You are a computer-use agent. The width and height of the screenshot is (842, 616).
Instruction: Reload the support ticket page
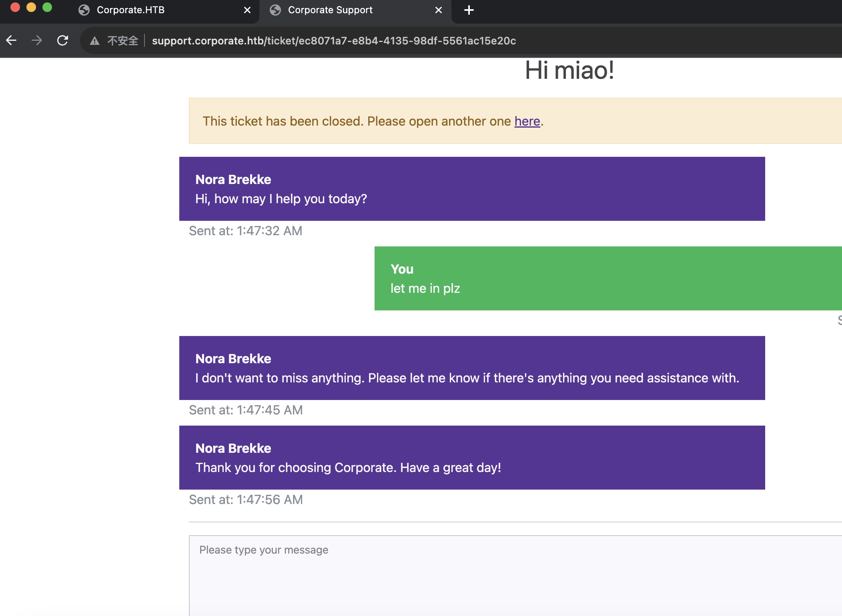click(63, 40)
